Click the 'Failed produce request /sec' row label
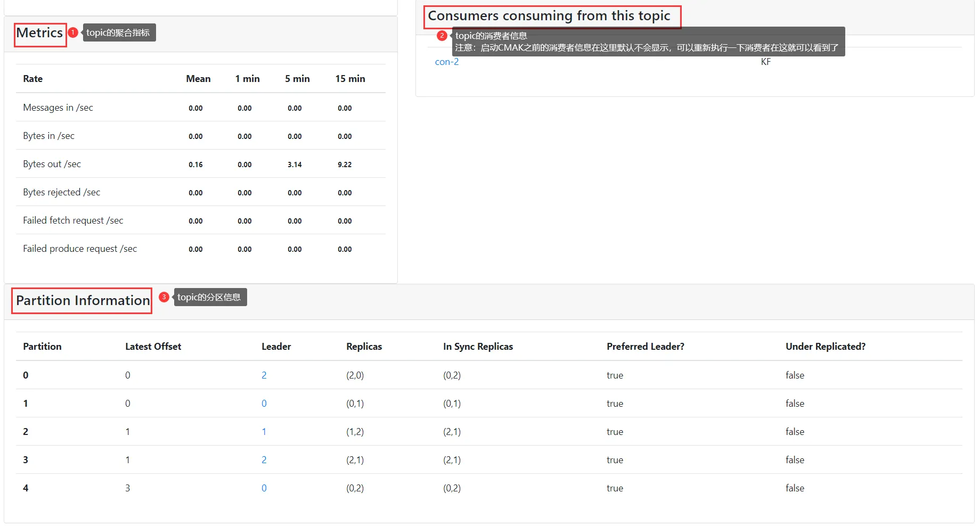 80,249
